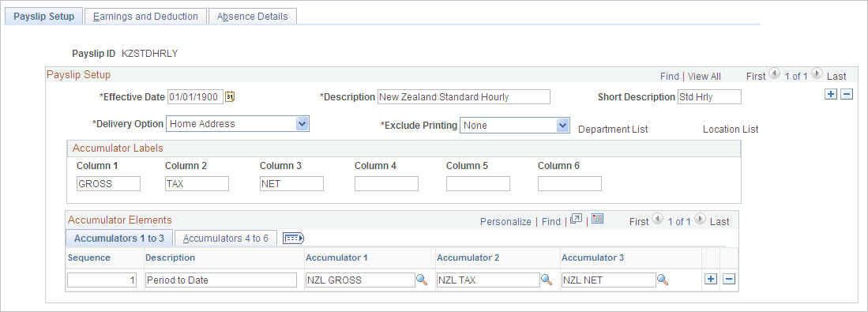Look up Accumulator 1 NZL GROSS
This screenshot has height=312, width=868.
(422, 280)
